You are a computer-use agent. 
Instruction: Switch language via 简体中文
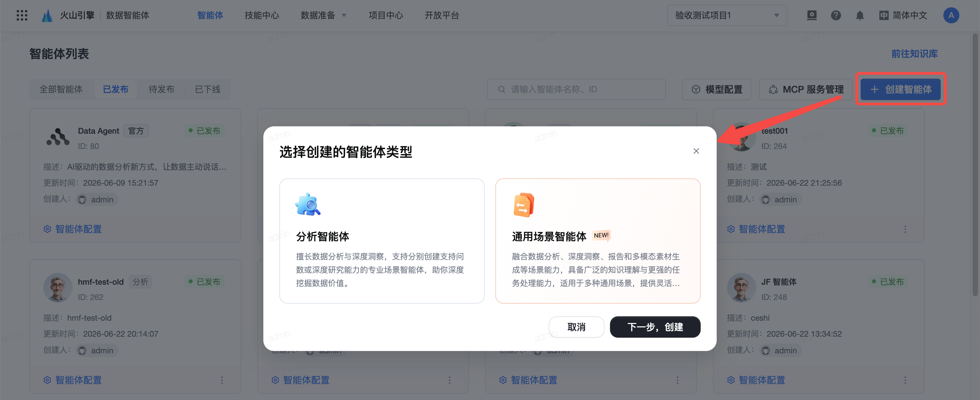pos(903,15)
